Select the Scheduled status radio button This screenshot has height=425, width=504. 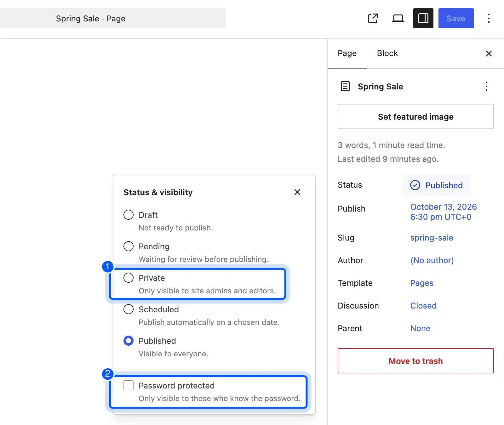click(x=129, y=309)
